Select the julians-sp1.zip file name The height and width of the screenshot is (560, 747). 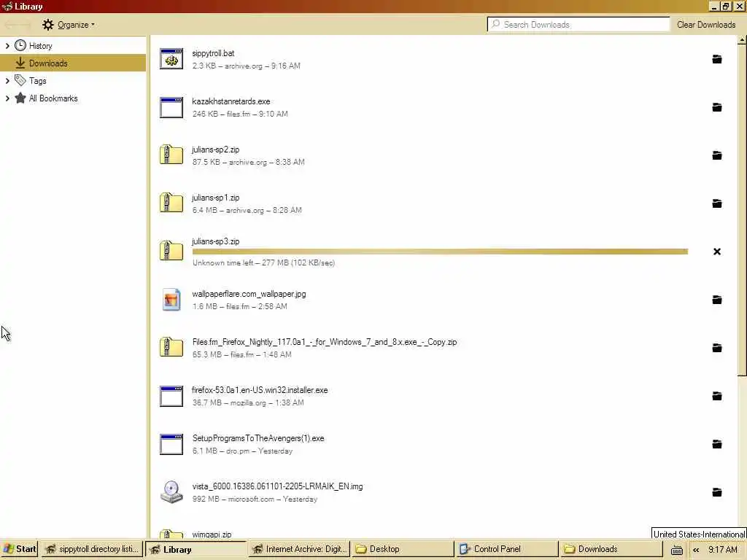[215, 198]
